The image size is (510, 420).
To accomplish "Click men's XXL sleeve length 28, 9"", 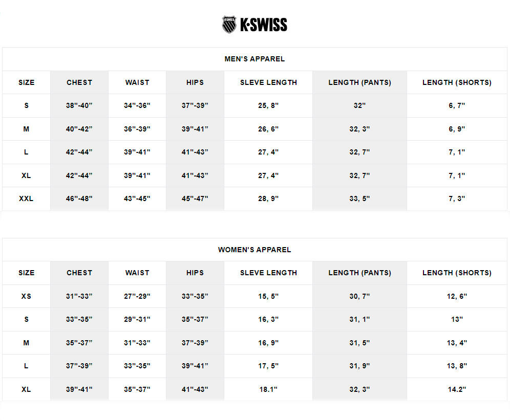I will click(268, 198).
